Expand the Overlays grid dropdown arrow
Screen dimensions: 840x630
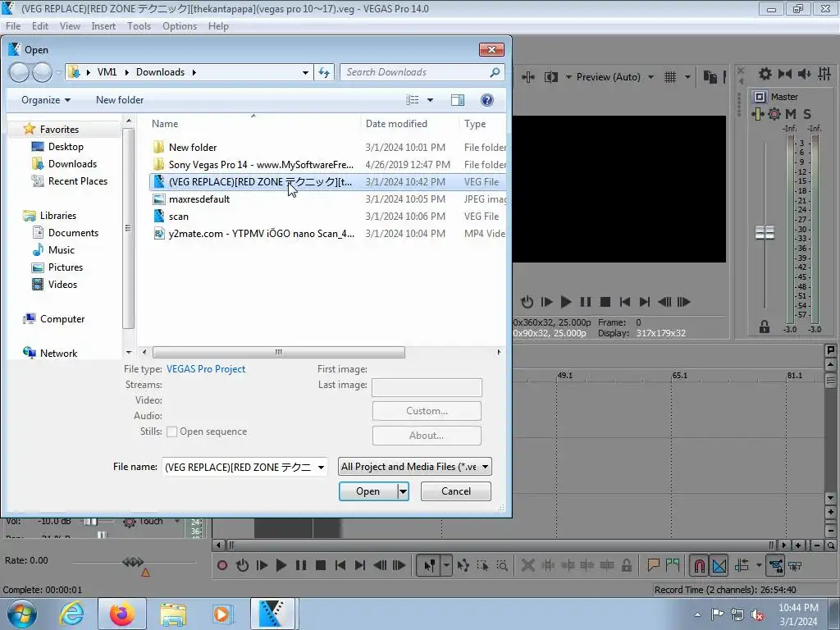coord(687,77)
